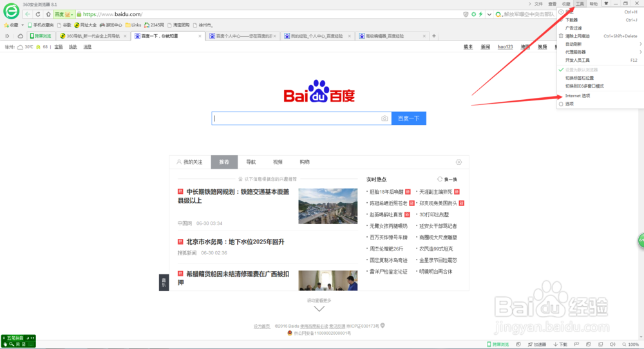Toggle the tab sidebar panel arrow
Viewport: 644px width, 349px height.
point(7,36)
